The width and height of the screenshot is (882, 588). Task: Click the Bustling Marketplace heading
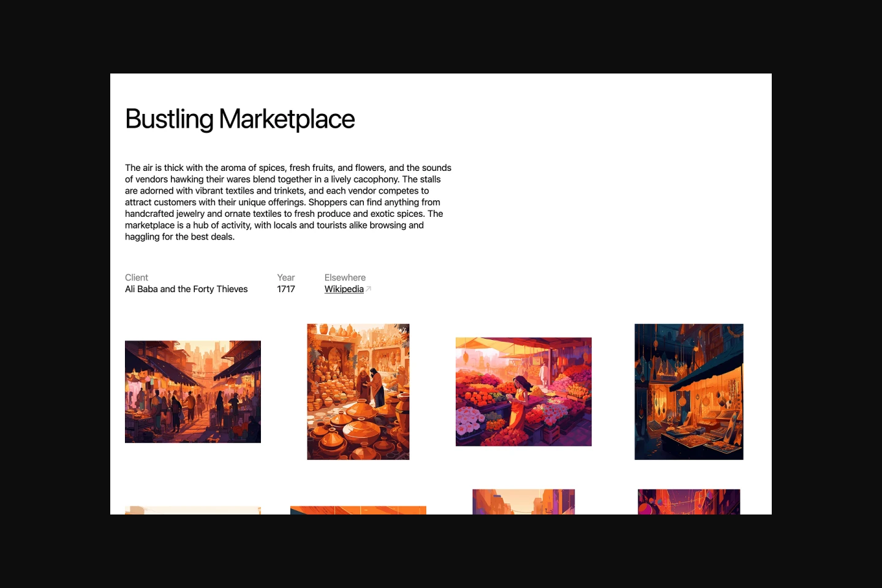pos(239,119)
